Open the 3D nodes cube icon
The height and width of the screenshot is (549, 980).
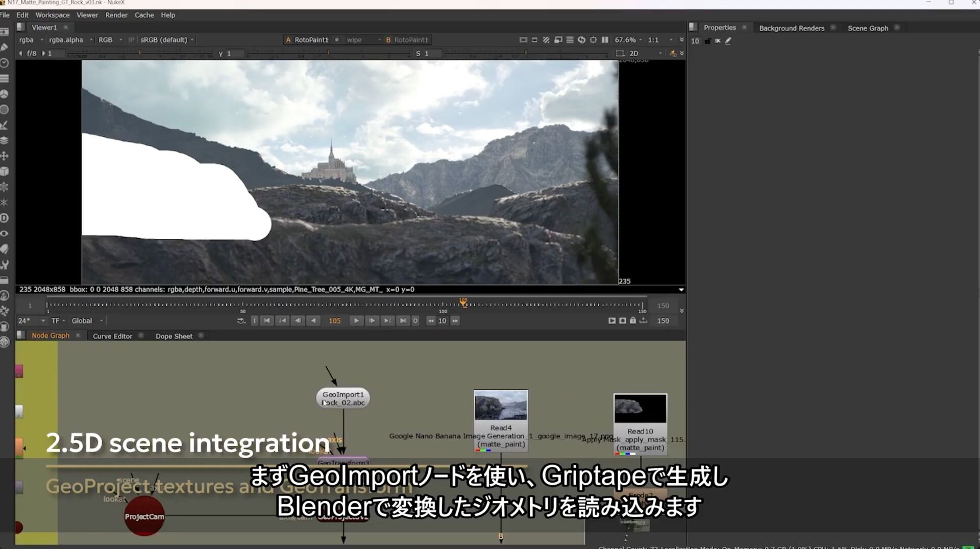(5, 171)
